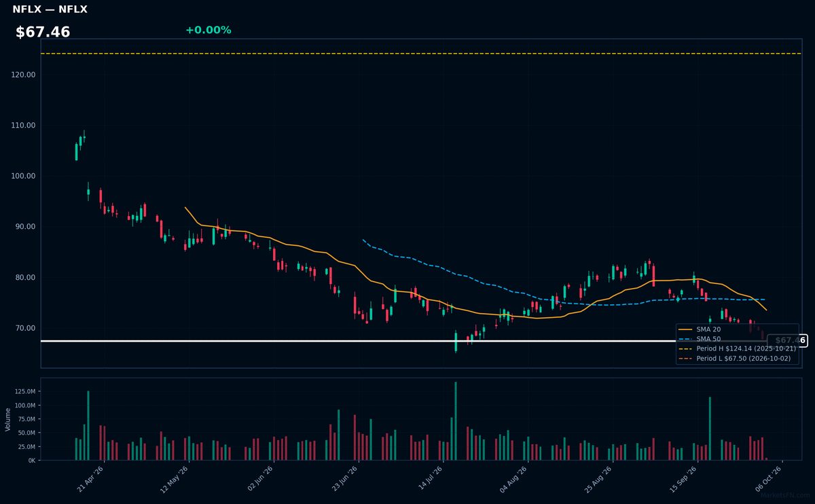Click the 120.00 price axis label
Screen dimensions: 815x504
[x=23, y=75]
